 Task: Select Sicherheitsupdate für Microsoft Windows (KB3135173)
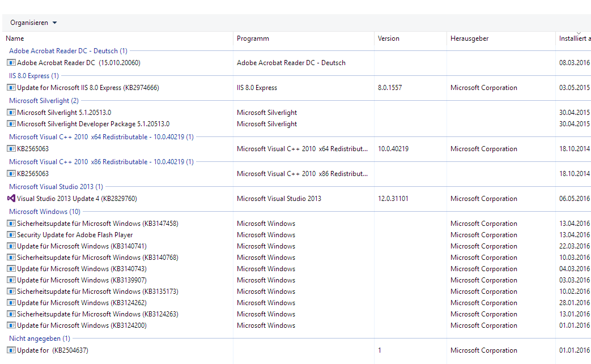[x=97, y=292]
